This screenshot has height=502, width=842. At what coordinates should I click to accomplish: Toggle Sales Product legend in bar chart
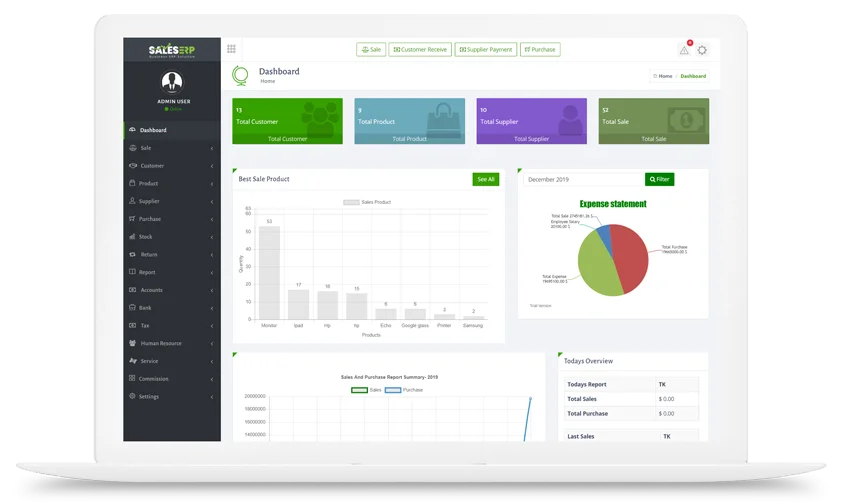[351, 202]
